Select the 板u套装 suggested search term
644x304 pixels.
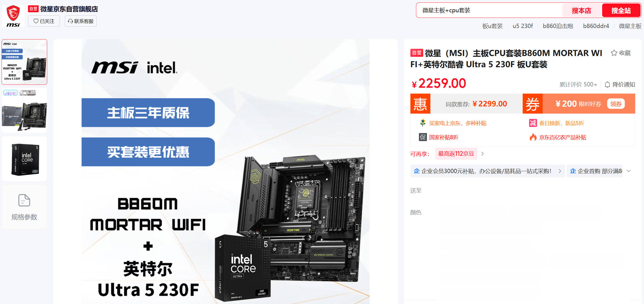click(x=492, y=26)
